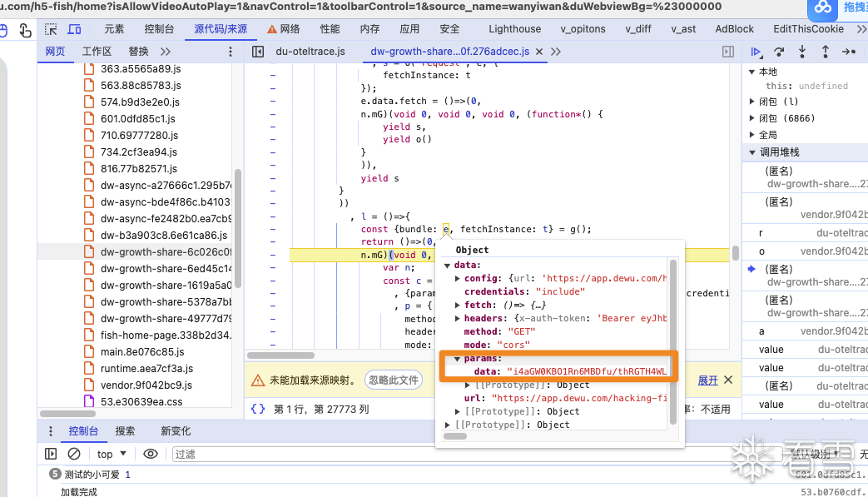Show more open file tabs
The height and width of the screenshot is (497, 868).
coord(556,52)
